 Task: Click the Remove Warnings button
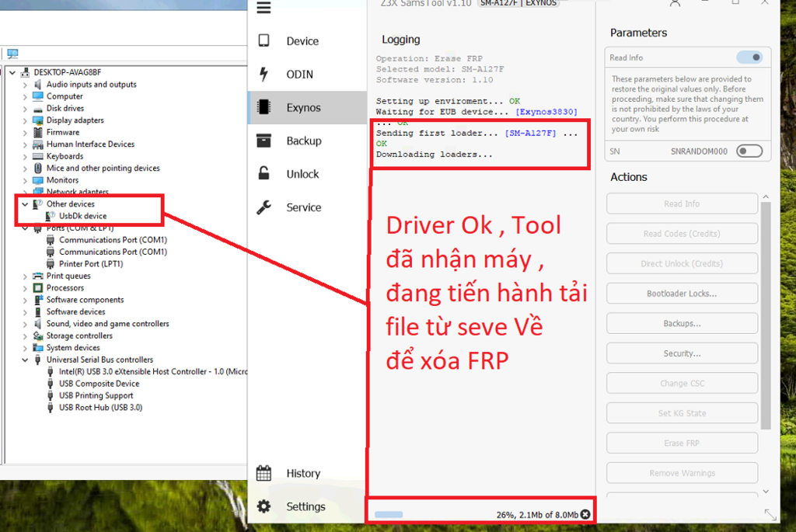[682, 473]
